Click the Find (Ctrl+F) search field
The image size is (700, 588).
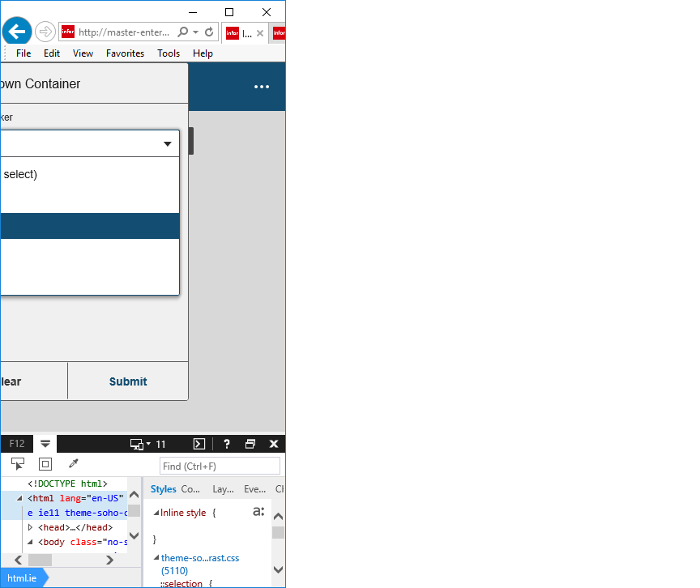pyautogui.click(x=220, y=465)
